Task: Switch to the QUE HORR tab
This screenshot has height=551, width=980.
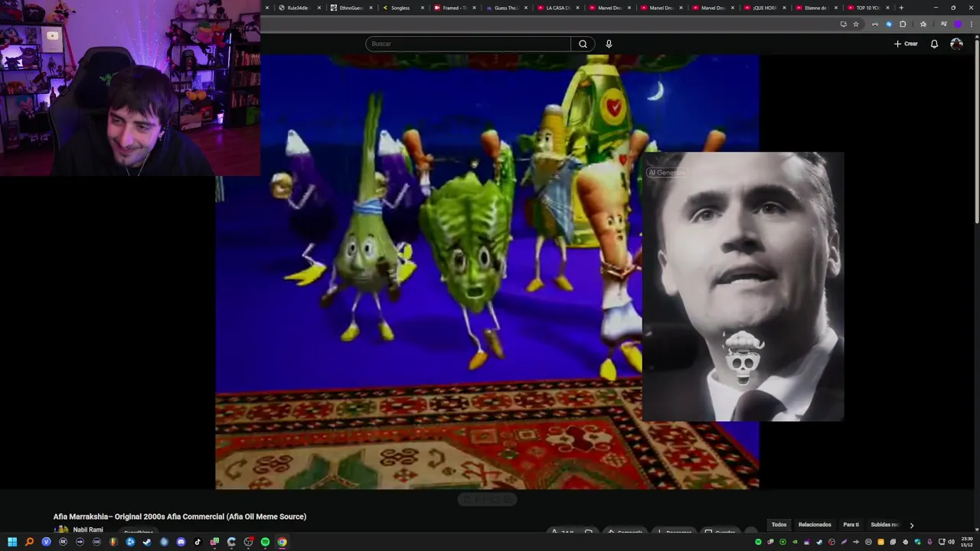Action: click(x=763, y=8)
